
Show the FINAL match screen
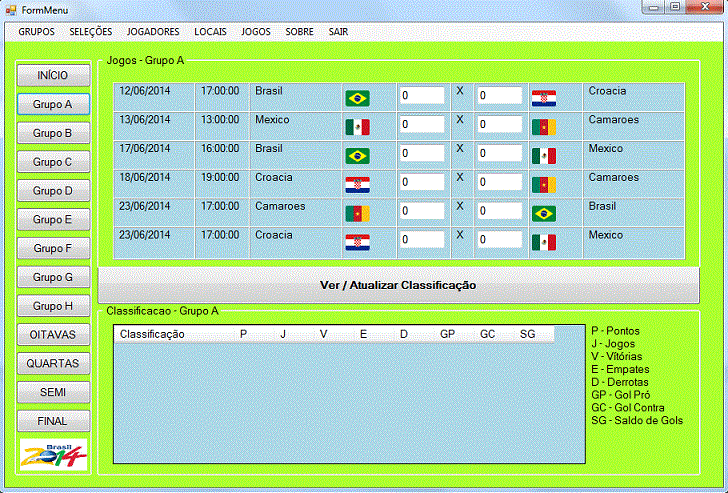coord(53,421)
